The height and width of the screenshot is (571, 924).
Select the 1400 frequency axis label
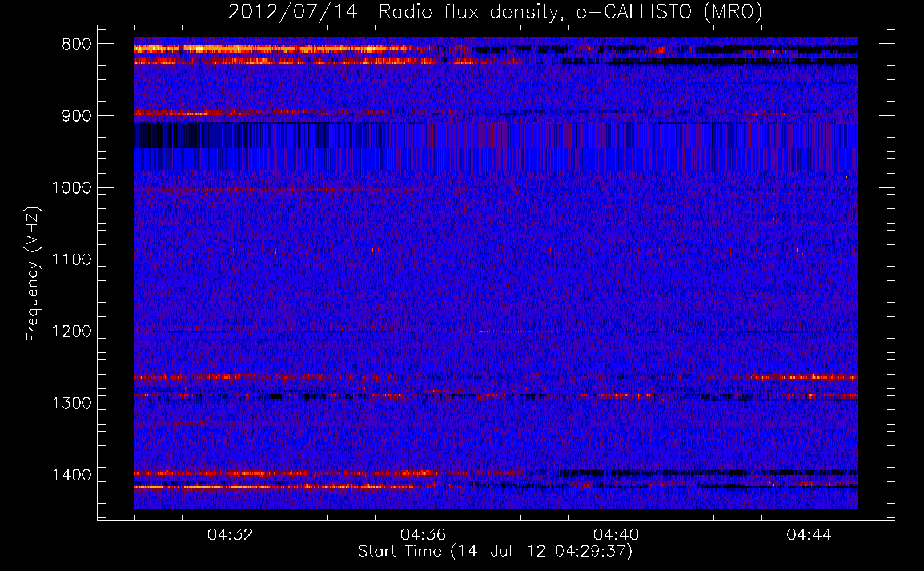[71, 475]
